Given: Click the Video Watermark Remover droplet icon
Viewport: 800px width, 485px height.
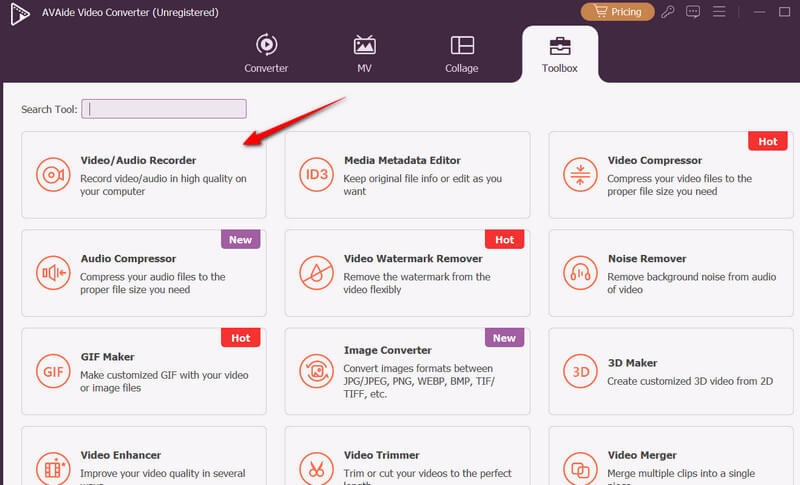Looking at the screenshot, I should click(316, 273).
